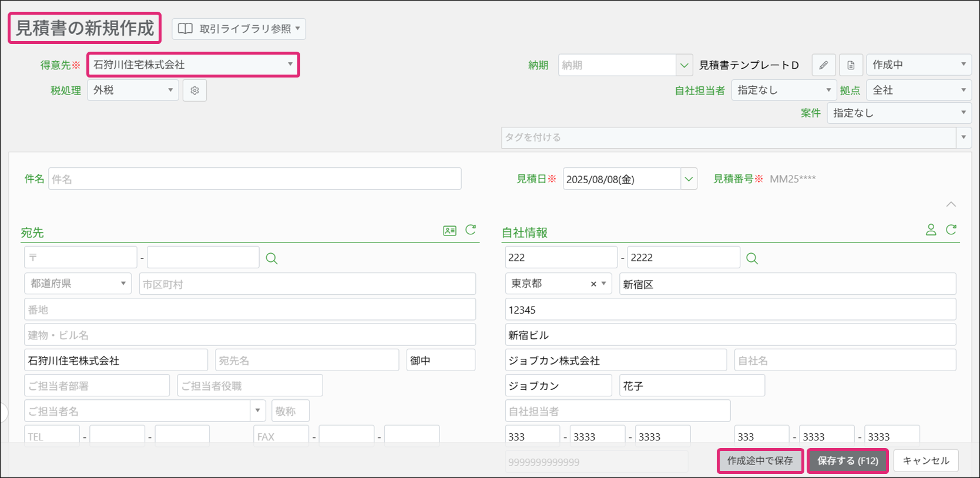
Task: Refresh the 自社情報 company information
Action: (951, 230)
